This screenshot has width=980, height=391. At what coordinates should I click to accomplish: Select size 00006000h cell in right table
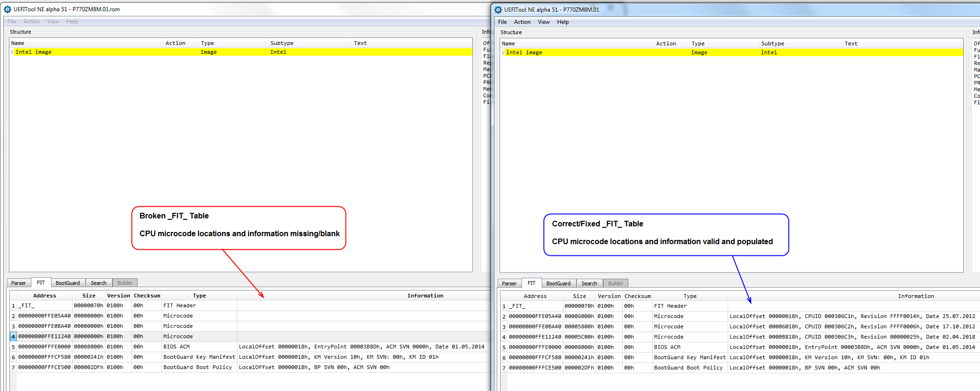point(579,316)
